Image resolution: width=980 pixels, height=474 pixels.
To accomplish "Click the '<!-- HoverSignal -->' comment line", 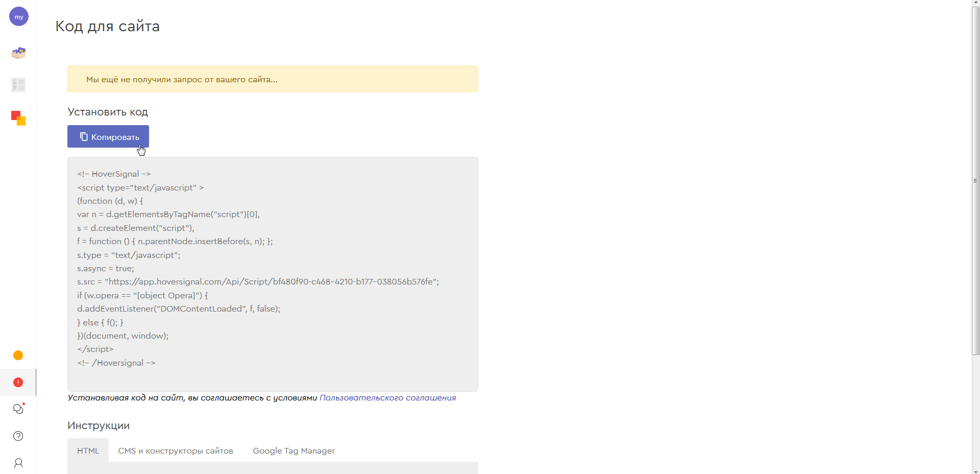I will click(x=114, y=174).
